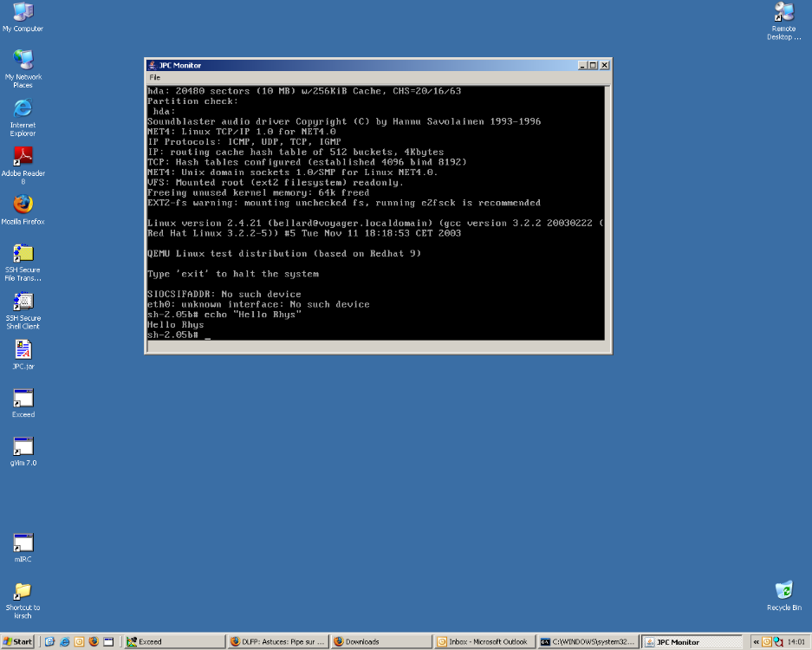812x650 pixels.
Task: Open the JPC.jar file icon
Action: (x=23, y=350)
